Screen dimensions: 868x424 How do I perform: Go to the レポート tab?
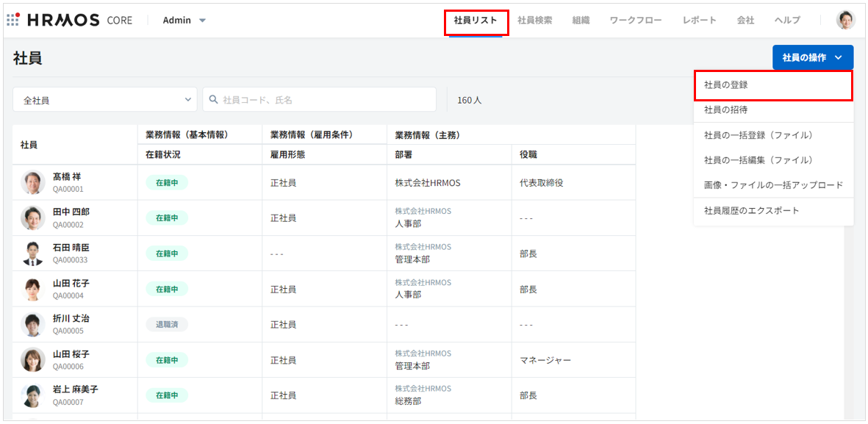point(699,21)
